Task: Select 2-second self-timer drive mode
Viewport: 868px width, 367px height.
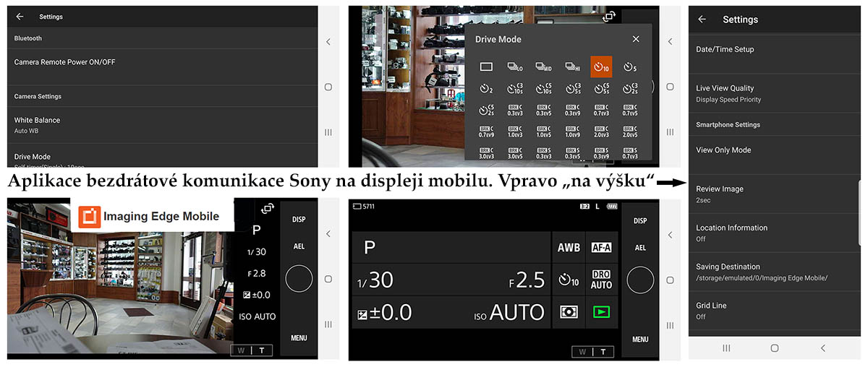Action: [x=486, y=89]
